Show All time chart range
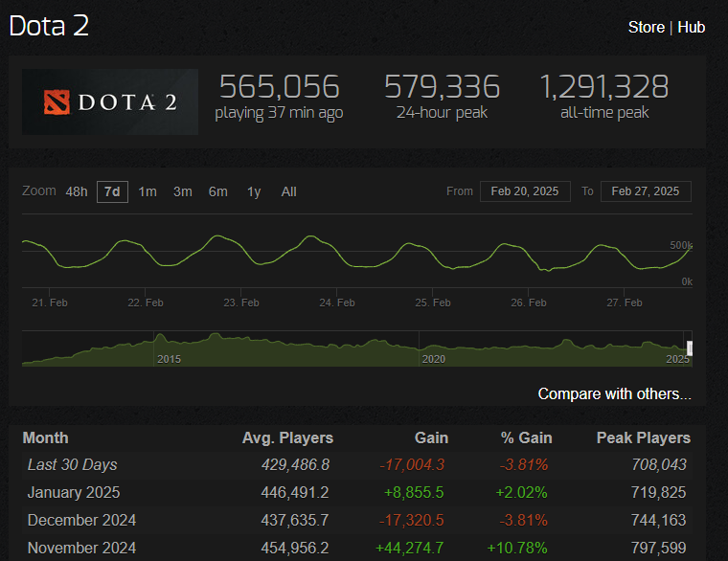 288,191
